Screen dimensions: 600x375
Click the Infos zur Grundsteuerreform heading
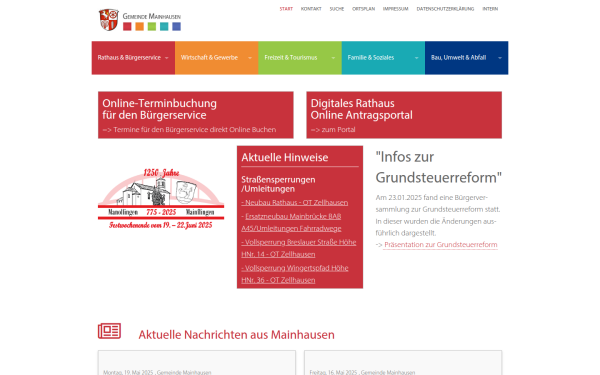(x=439, y=167)
